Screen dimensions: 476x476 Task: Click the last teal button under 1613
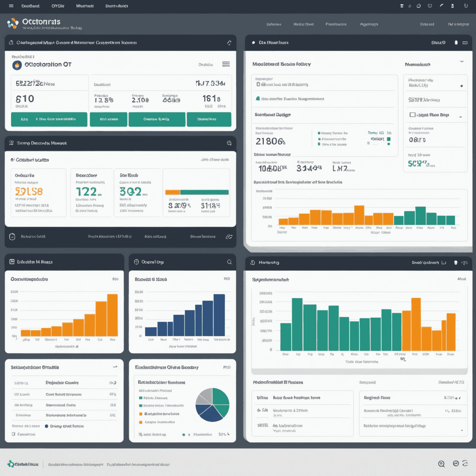pos(209,119)
